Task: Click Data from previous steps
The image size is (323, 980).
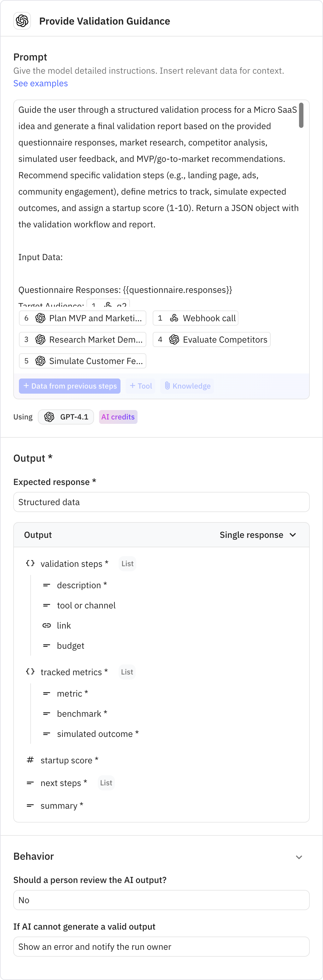Action: pos(69,386)
